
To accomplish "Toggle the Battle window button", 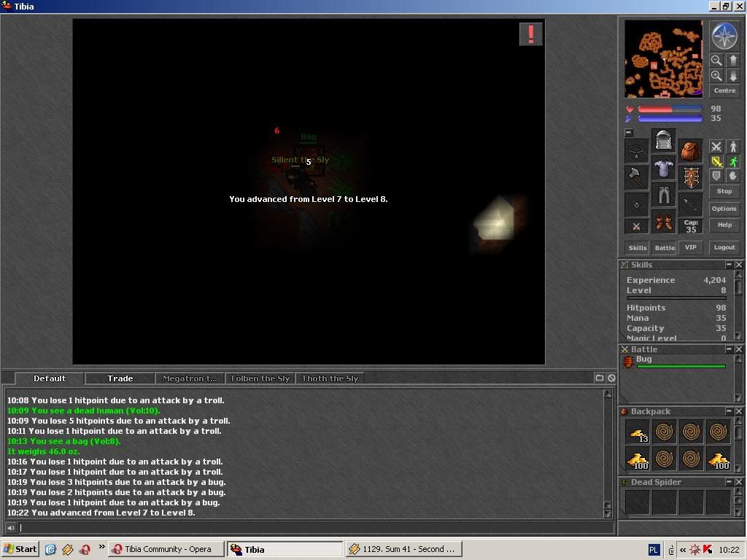I will (x=664, y=248).
